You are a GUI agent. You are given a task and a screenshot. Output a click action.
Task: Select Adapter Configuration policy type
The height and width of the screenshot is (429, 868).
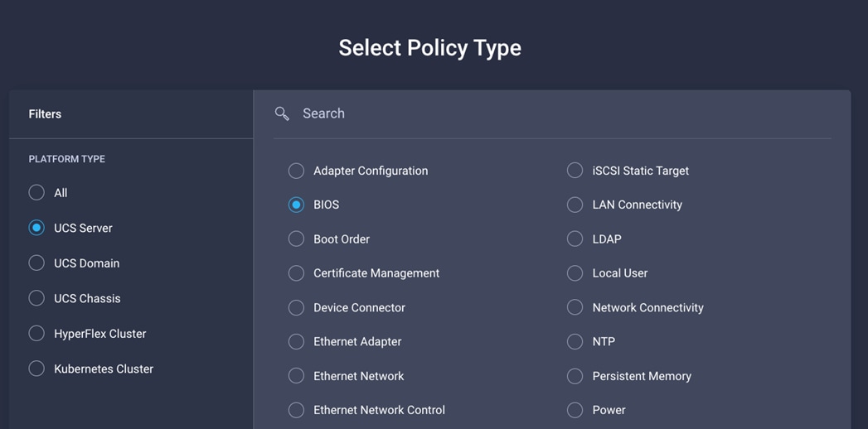(x=296, y=171)
